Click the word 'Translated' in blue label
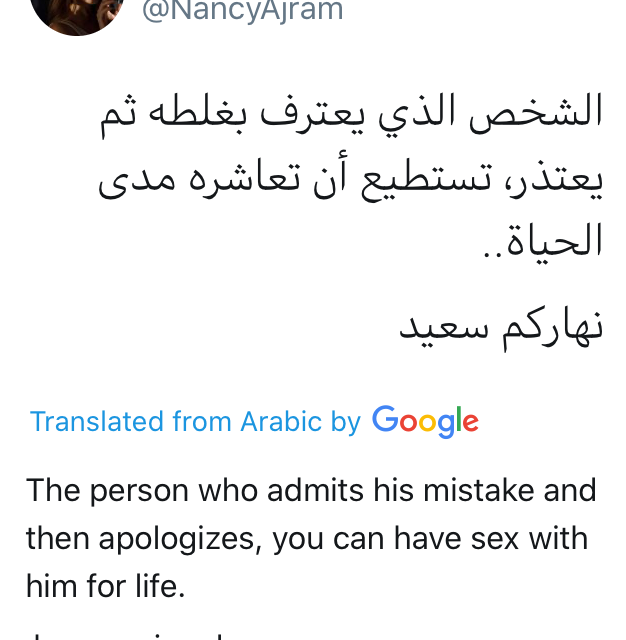 [x=97, y=421]
